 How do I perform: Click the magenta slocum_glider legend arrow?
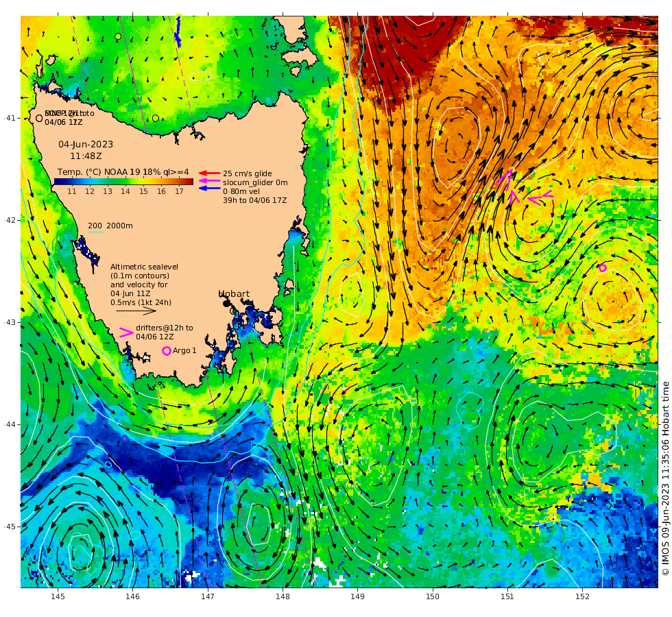click(210, 181)
